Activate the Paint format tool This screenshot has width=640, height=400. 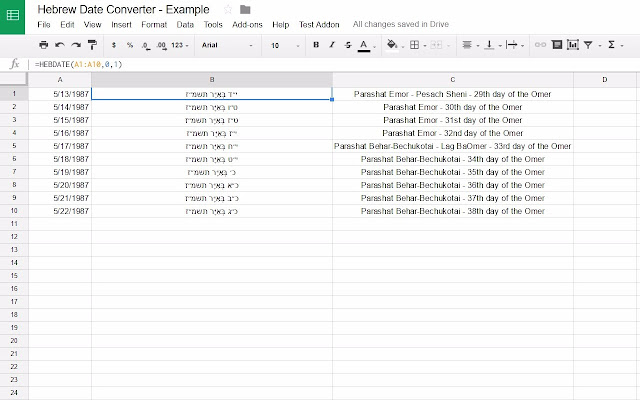coord(92,45)
